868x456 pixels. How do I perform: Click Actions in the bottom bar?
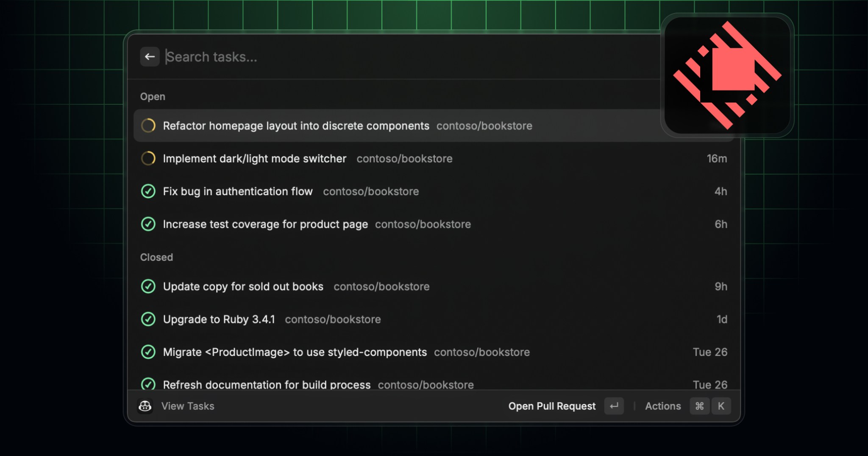(x=663, y=406)
